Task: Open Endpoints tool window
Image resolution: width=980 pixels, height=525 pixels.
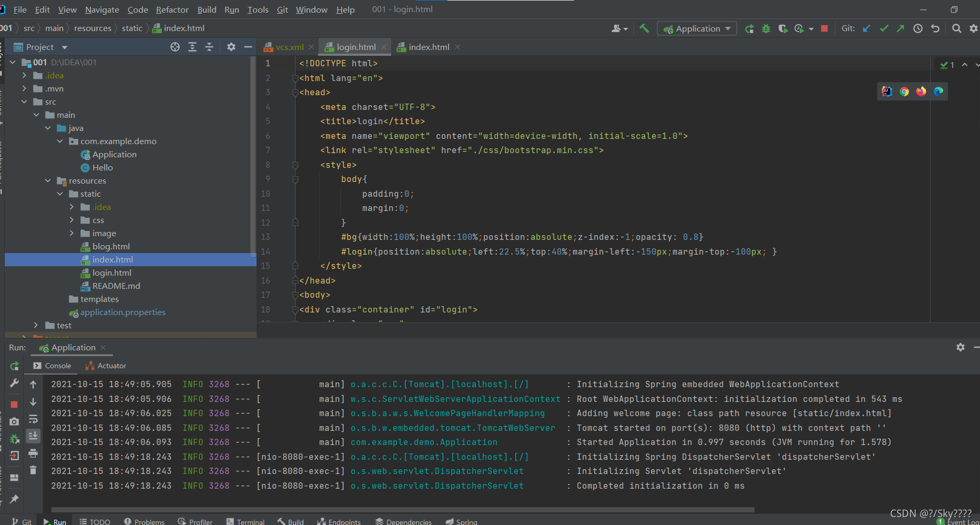Action: pyautogui.click(x=339, y=521)
